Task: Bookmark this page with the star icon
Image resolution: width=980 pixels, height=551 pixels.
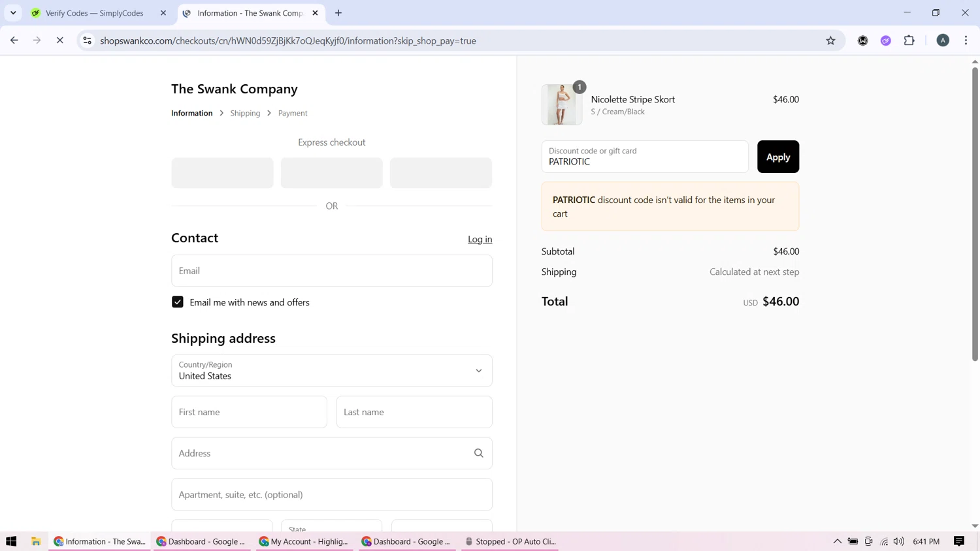Action: (x=830, y=40)
